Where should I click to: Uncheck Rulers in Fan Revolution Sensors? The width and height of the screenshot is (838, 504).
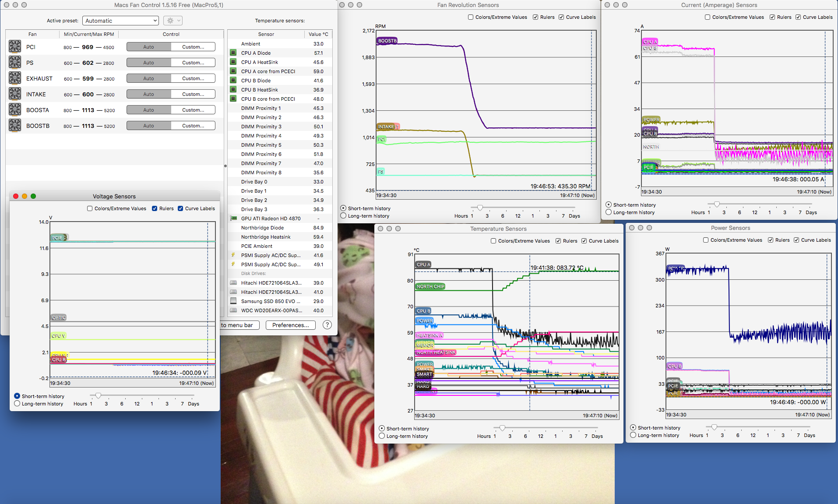tap(535, 17)
